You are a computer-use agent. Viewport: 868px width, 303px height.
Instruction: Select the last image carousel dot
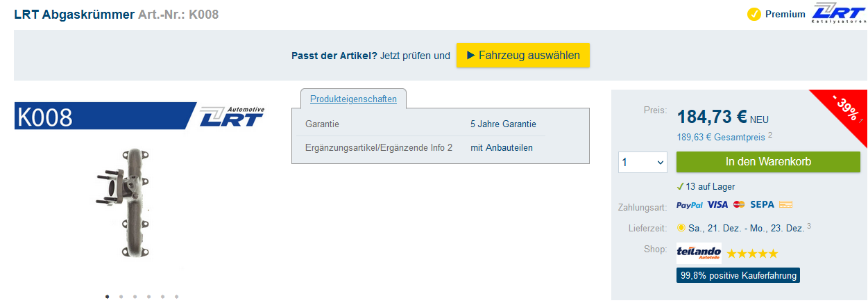(x=176, y=297)
